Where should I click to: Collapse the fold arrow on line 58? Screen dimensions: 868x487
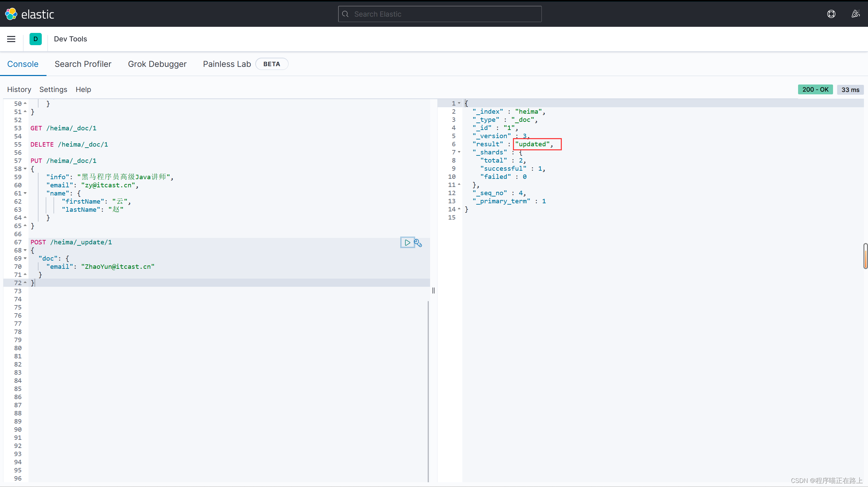[x=25, y=169]
